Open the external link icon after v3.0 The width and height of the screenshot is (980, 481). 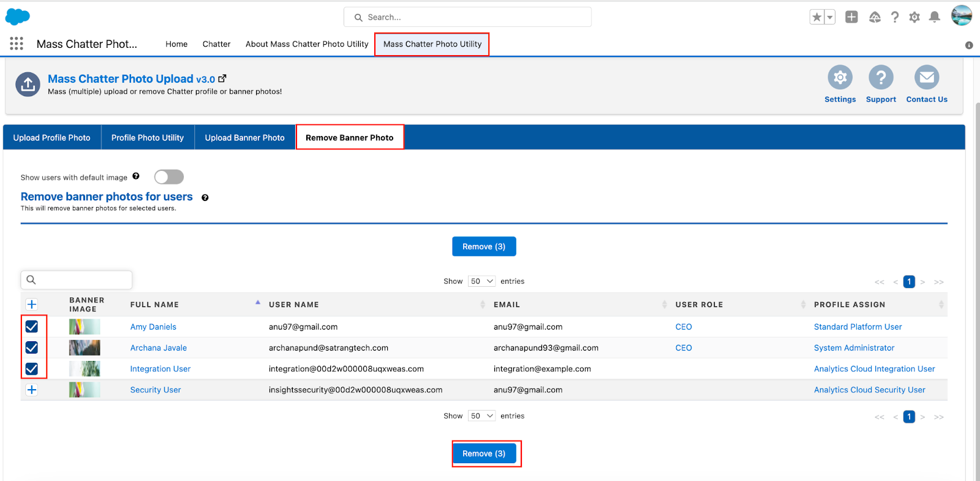tap(222, 78)
